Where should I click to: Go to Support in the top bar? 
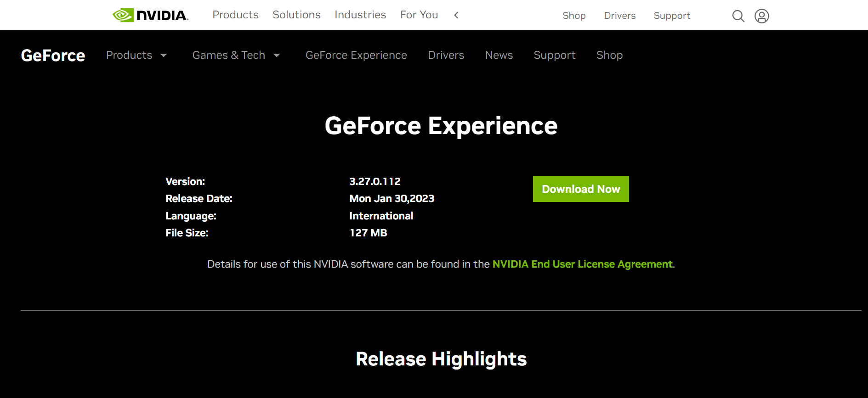[x=672, y=16]
